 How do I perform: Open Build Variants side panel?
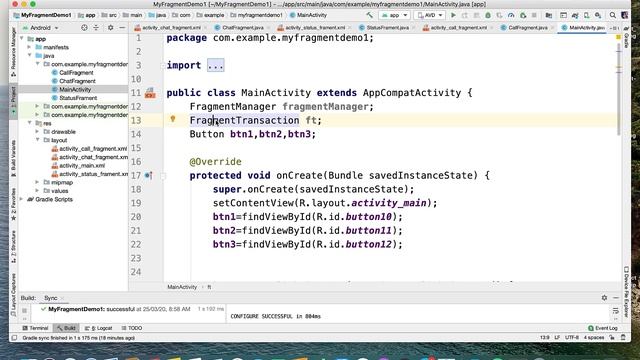pyautogui.click(x=13, y=158)
